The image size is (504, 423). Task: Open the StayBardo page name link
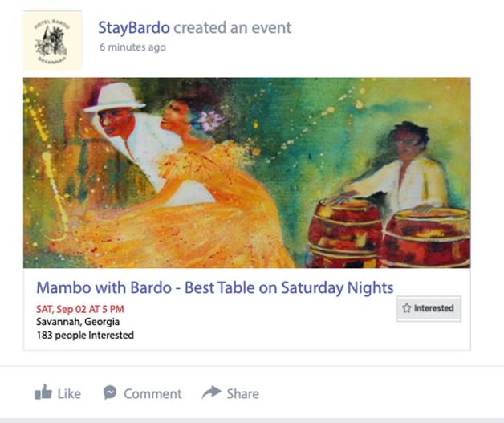click(x=133, y=27)
